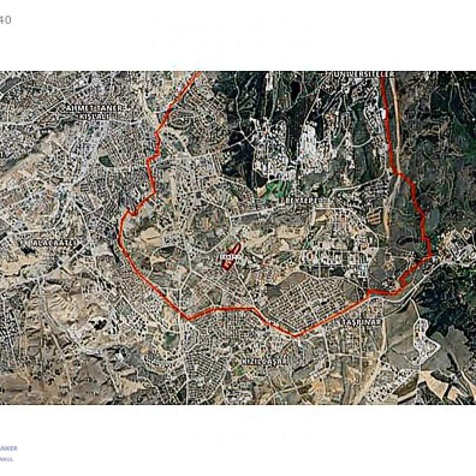
Task: Click the large neighborhood label east of the red parcel
Action: point(334,258)
